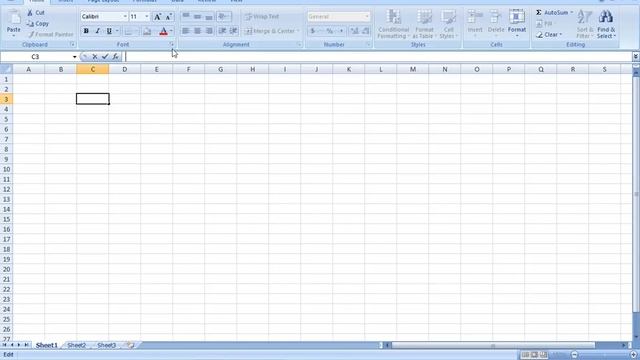
Task: Click the borders icon in Font group
Action: [128, 31]
